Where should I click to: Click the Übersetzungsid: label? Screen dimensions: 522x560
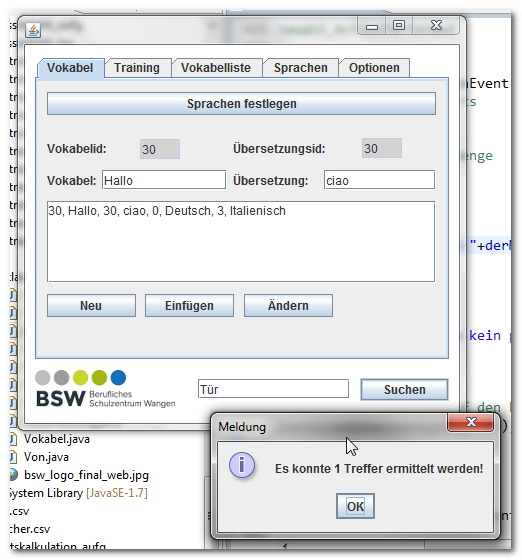[279, 149]
